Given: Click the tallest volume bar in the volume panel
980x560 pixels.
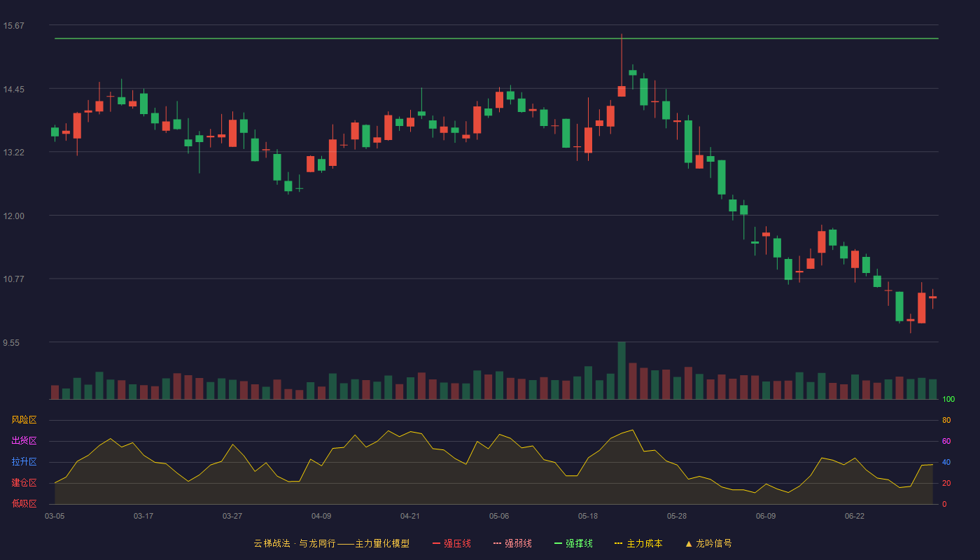Looking at the screenshot, I should tap(622, 370).
